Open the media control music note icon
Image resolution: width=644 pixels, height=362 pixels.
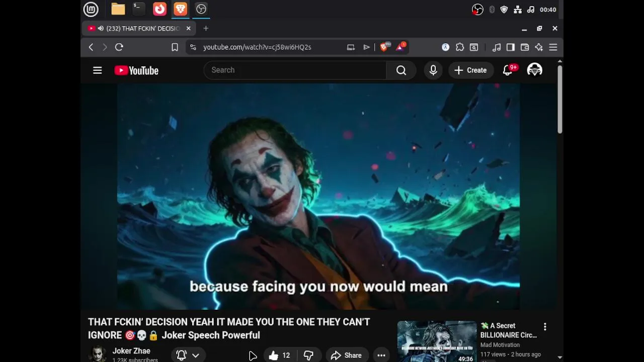(x=497, y=47)
